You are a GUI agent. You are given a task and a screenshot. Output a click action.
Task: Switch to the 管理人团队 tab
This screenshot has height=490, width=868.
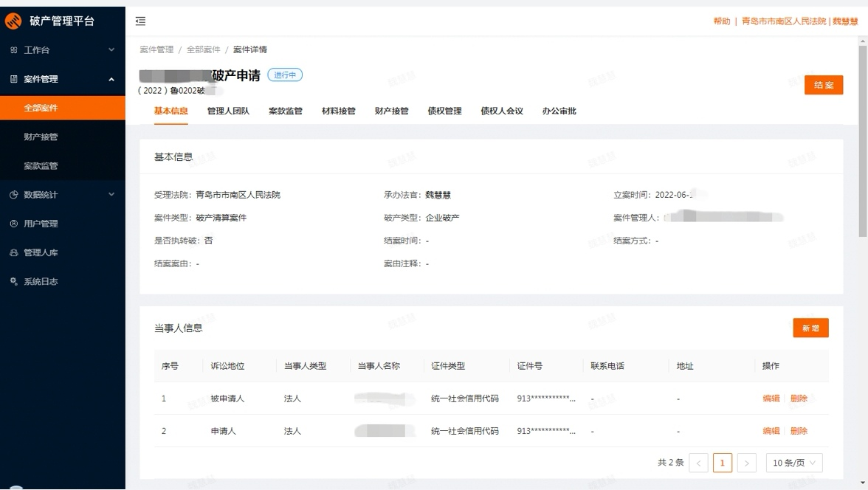(228, 111)
